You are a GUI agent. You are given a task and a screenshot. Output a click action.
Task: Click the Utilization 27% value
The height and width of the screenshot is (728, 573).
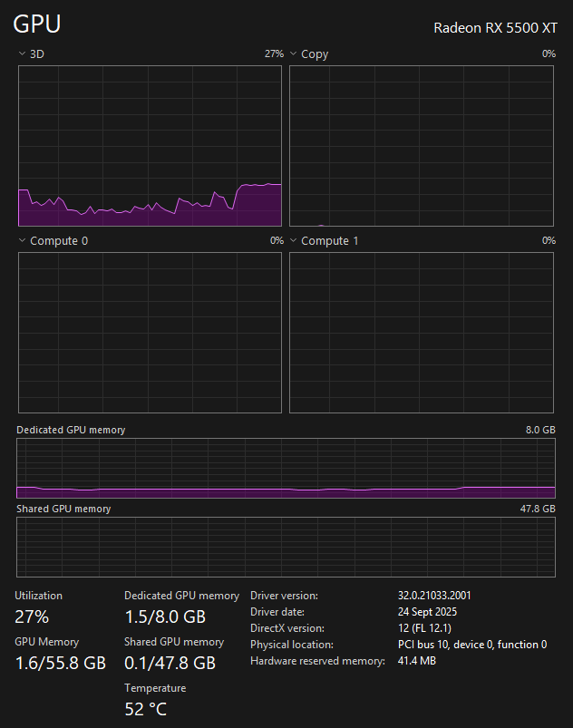click(32, 616)
